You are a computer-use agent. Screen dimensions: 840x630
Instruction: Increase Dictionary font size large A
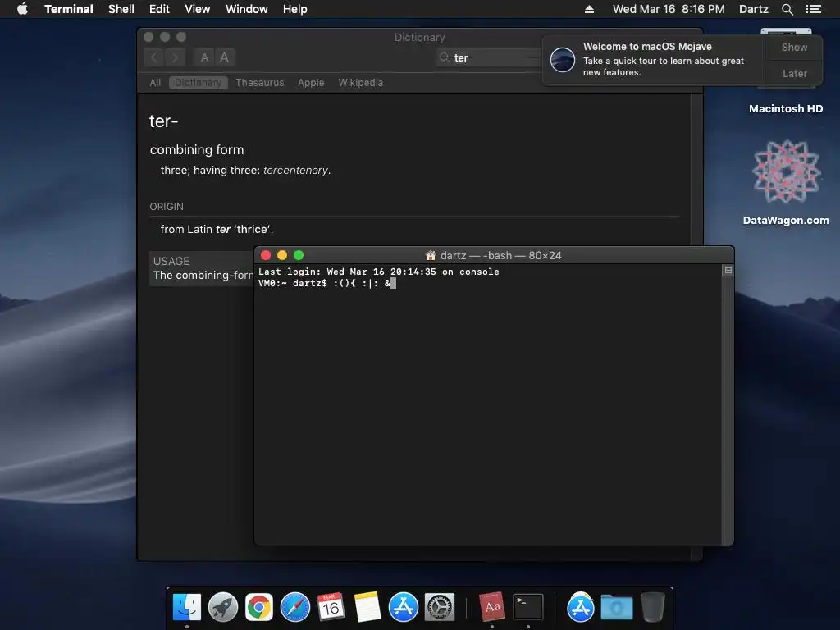coord(225,57)
